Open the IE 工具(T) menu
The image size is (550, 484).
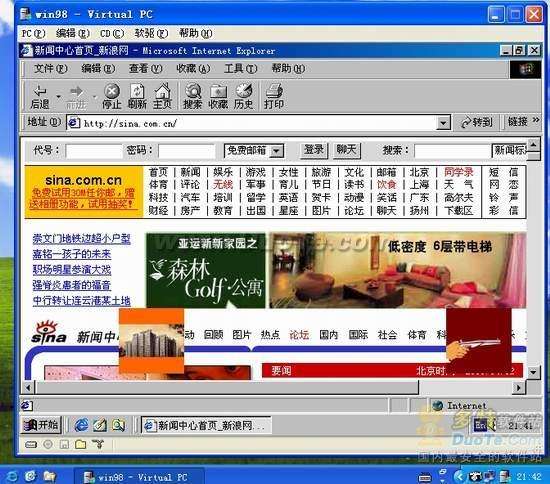point(241,68)
